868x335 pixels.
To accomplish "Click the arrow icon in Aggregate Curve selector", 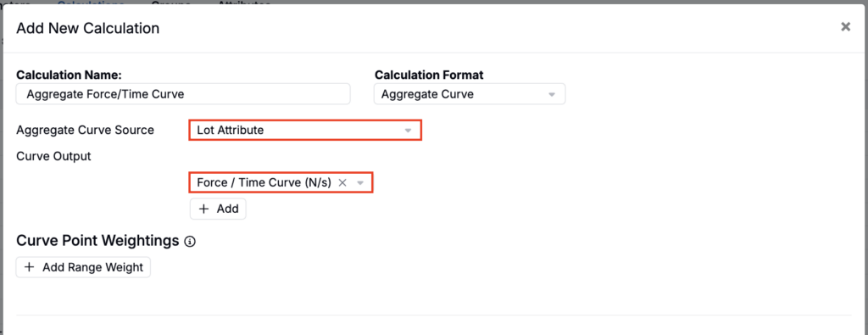I will point(551,95).
